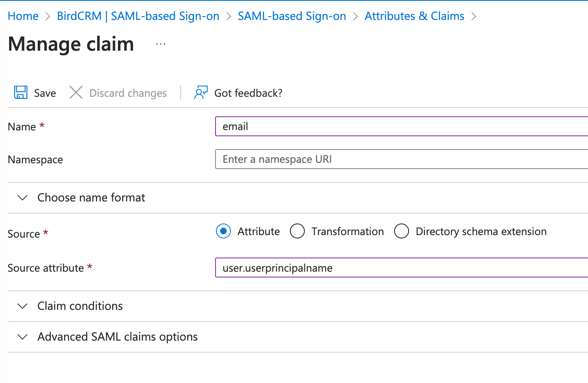
Task: Click the Save button label
Action: pos(45,93)
